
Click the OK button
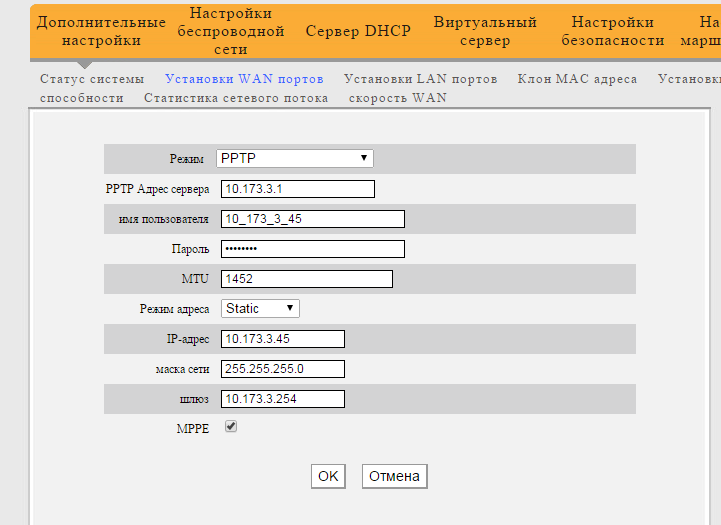[x=328, y=476]
